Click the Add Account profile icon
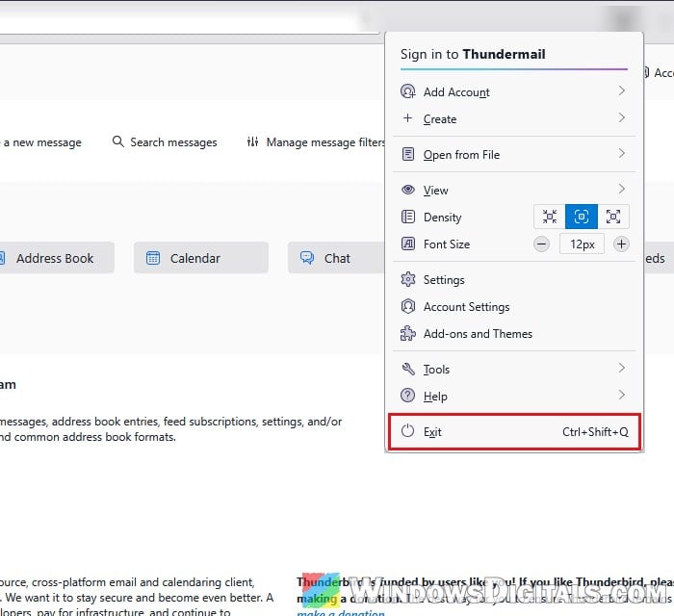This screenshot has height=616, width=674. (x=408, y=91)
